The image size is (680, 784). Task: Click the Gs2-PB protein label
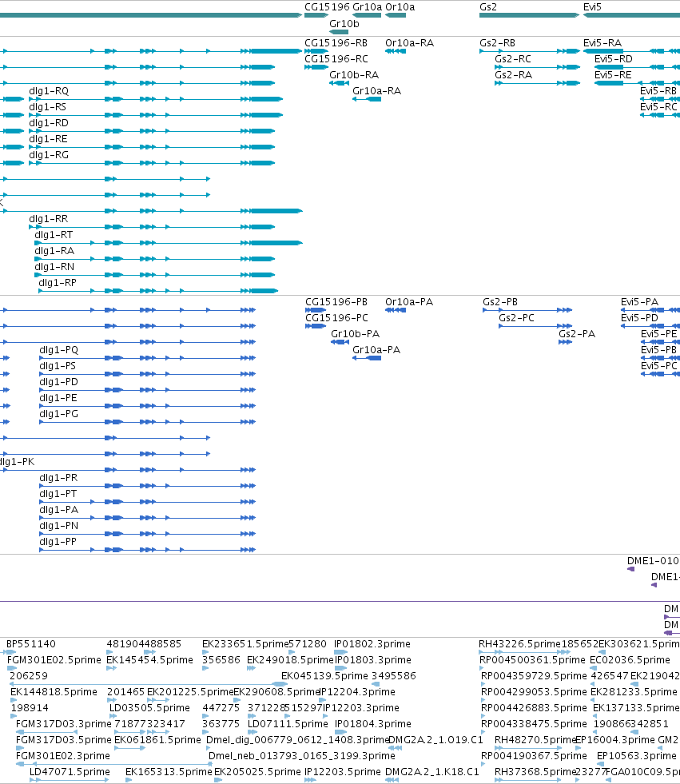[500, 302]
